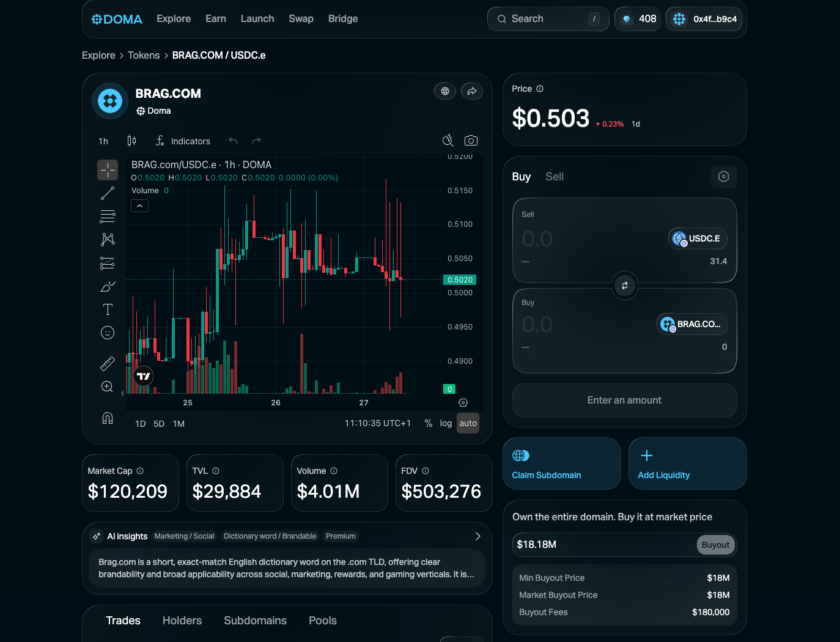Expand the AI insights section
This screenshot has height=642, width=840.
tap(477, 536)
